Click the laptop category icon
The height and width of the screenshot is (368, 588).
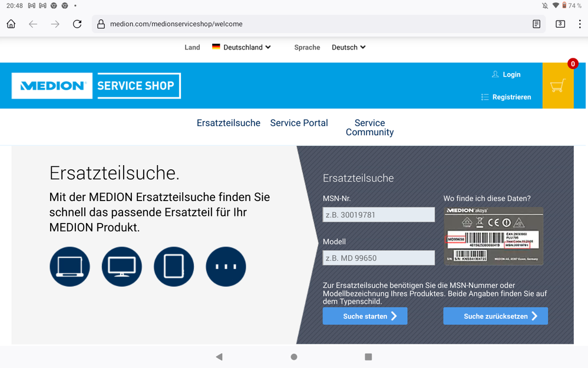pos(70,267)
